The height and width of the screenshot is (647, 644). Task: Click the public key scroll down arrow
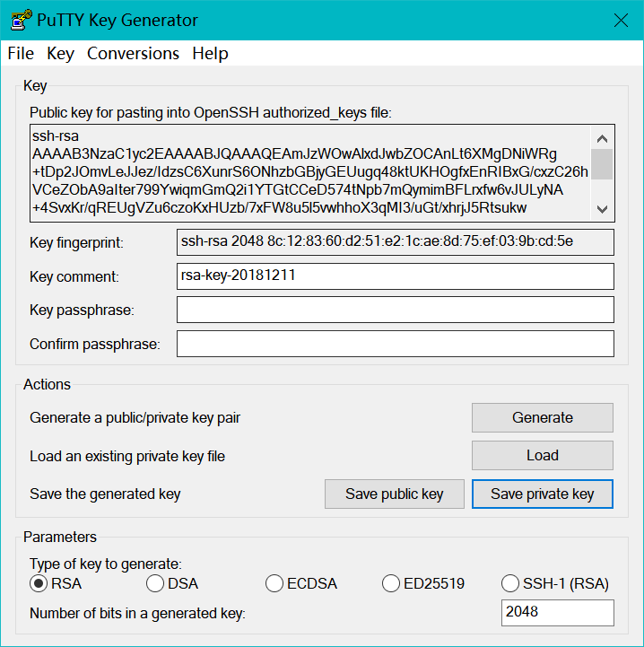pos(602,209)
